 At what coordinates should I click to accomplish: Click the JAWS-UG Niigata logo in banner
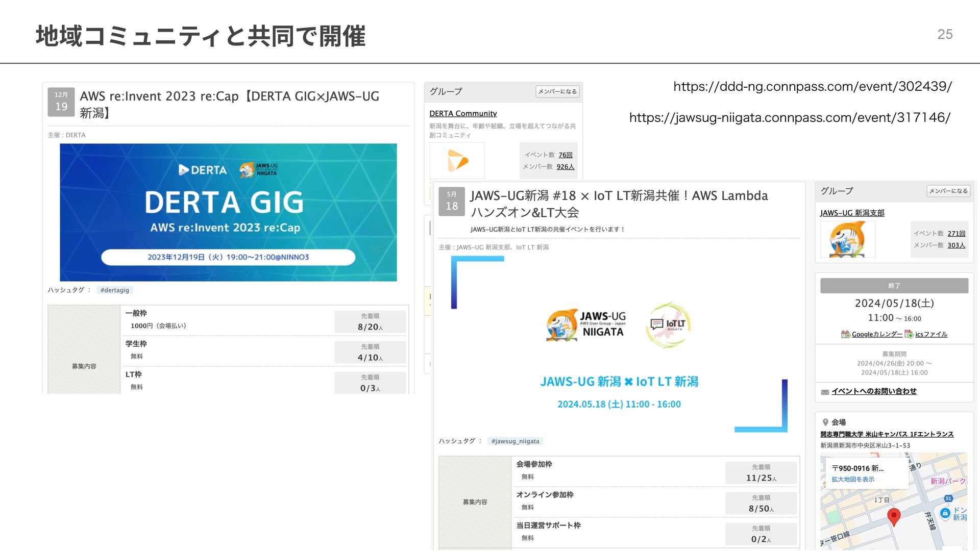point(586,324)
